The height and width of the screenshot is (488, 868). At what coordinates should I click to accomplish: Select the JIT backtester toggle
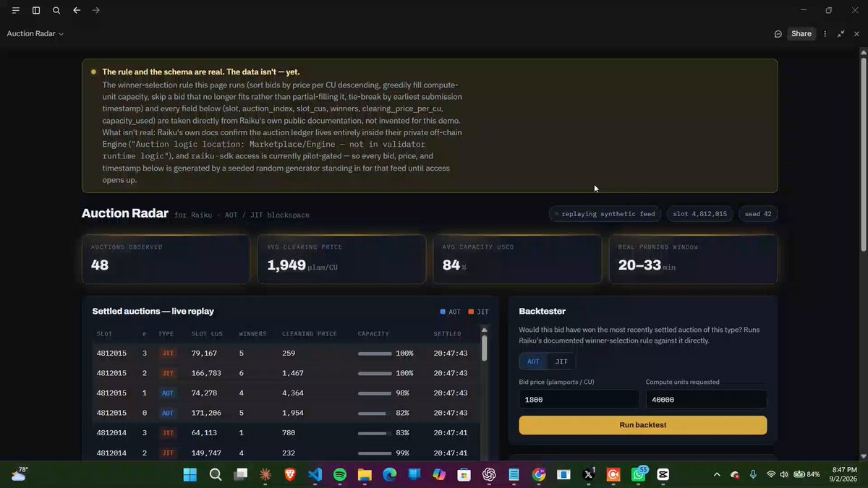[561, 361]
